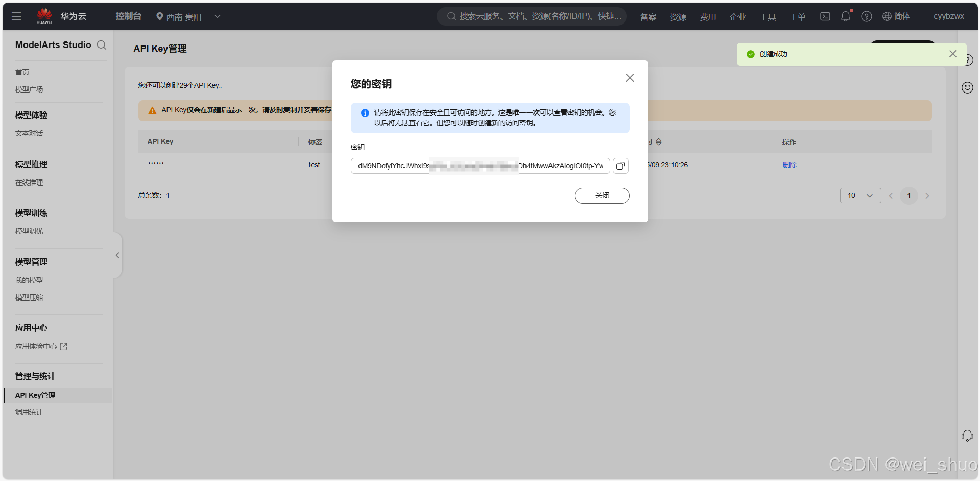
Task: Open the help question mark icon
Action: pyautogui.click(x=866, y=16)
